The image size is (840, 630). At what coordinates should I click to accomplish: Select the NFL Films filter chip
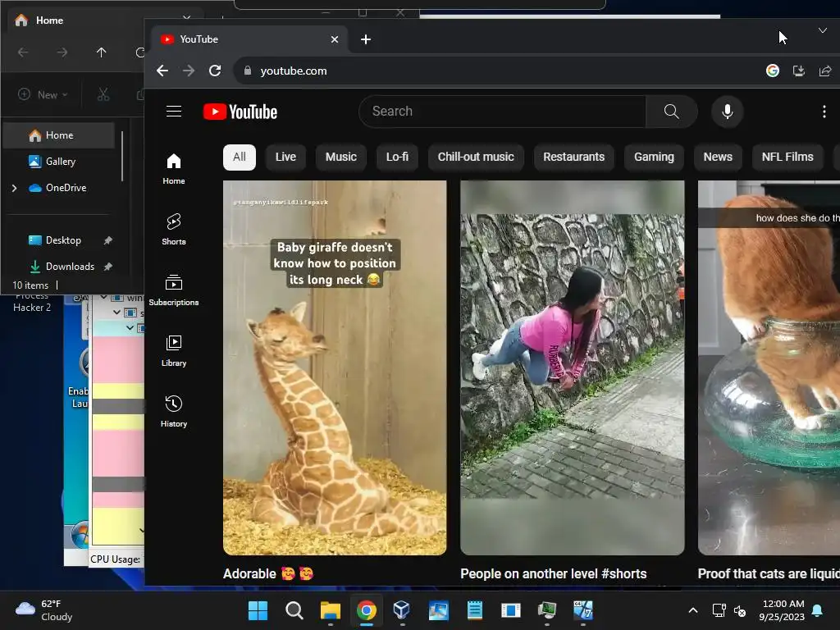(787, 157)
